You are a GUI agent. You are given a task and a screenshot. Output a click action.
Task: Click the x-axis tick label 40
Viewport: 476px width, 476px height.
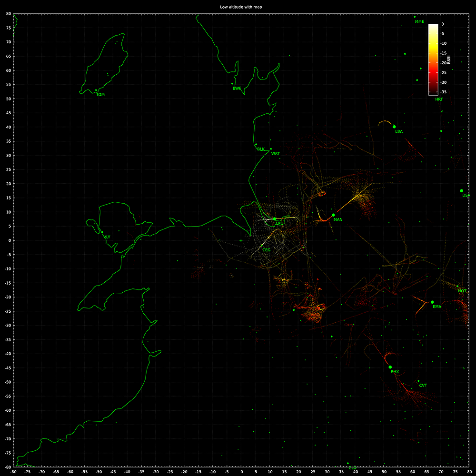356,472
